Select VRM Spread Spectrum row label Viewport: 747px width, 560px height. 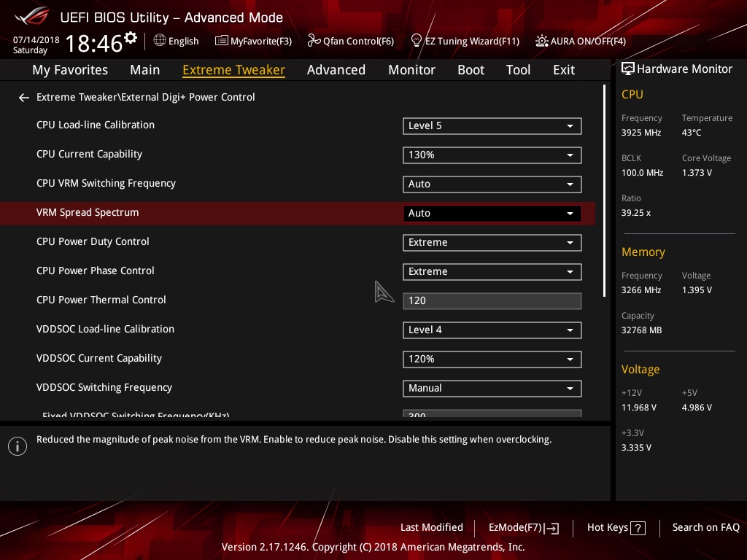click(x=88, y=212)
